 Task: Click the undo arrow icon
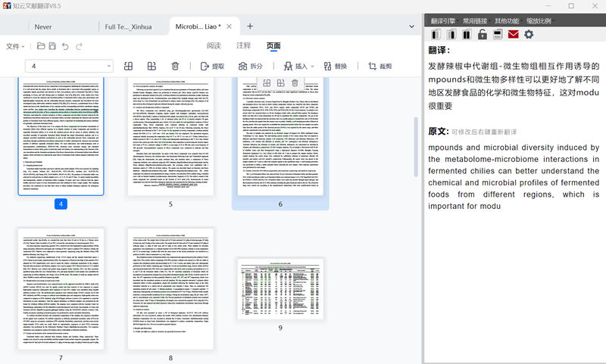[66, 47]
